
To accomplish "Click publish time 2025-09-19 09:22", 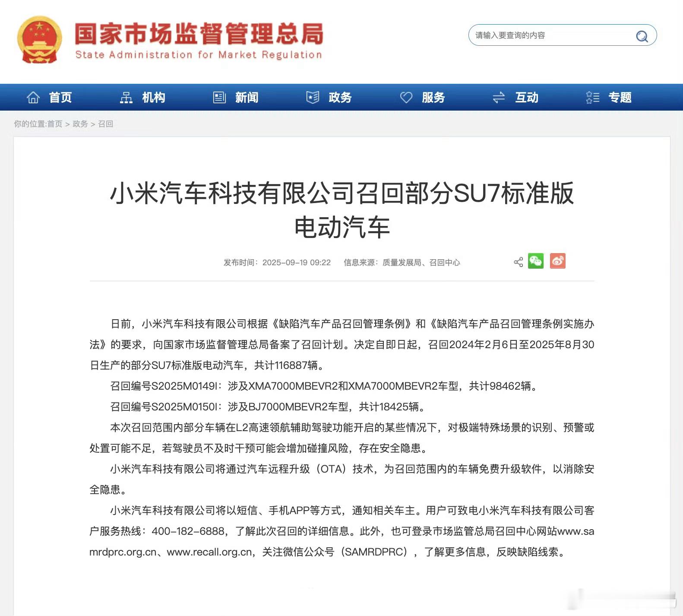I will (x=297, y=263).
